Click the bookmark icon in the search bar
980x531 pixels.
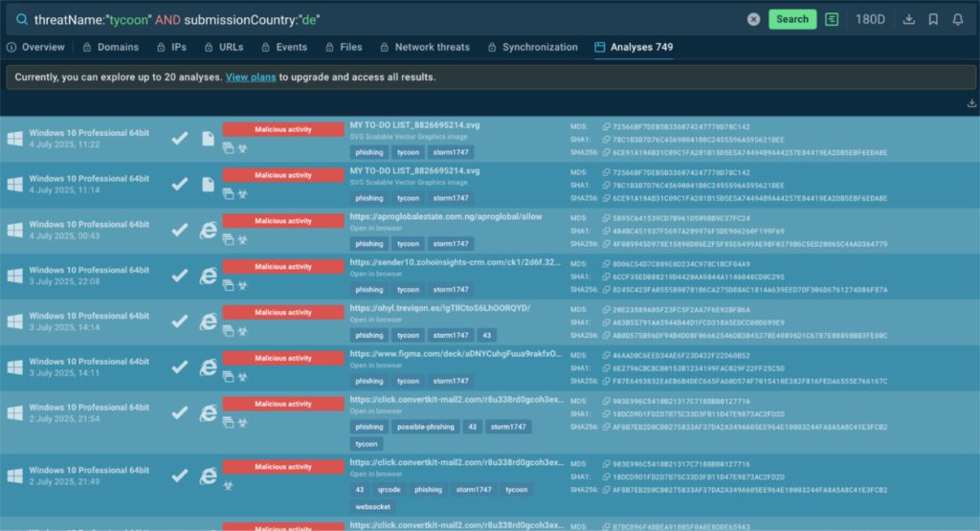click(933, 19)
